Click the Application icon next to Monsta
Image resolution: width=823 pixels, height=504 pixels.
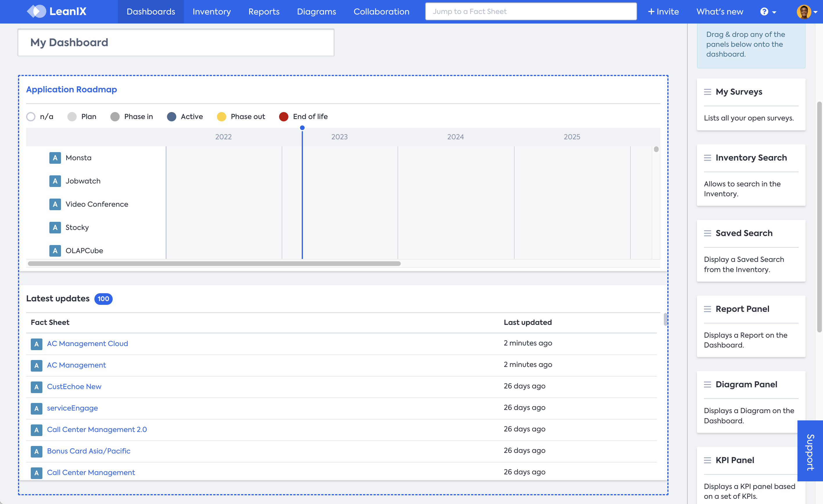[55, 158]
